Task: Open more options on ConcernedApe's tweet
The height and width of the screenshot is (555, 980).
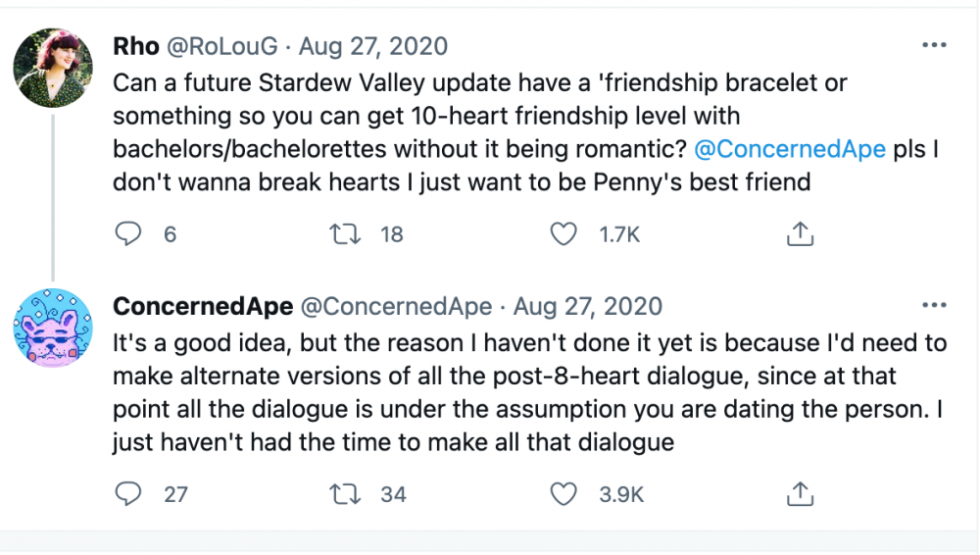Action: tap(935, 306)
